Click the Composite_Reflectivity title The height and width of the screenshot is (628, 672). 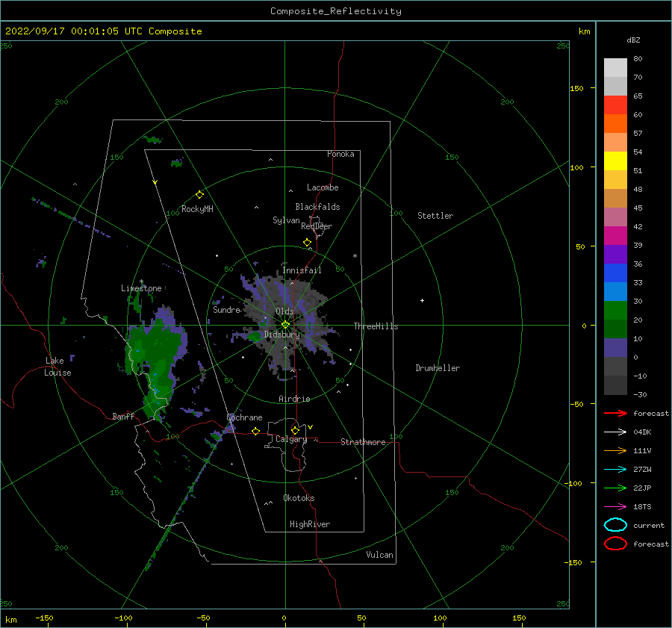click(335, 11)
